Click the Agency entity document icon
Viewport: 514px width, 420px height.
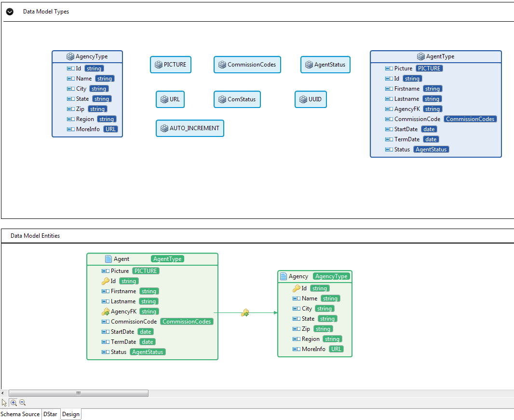(x=284, y=276)
